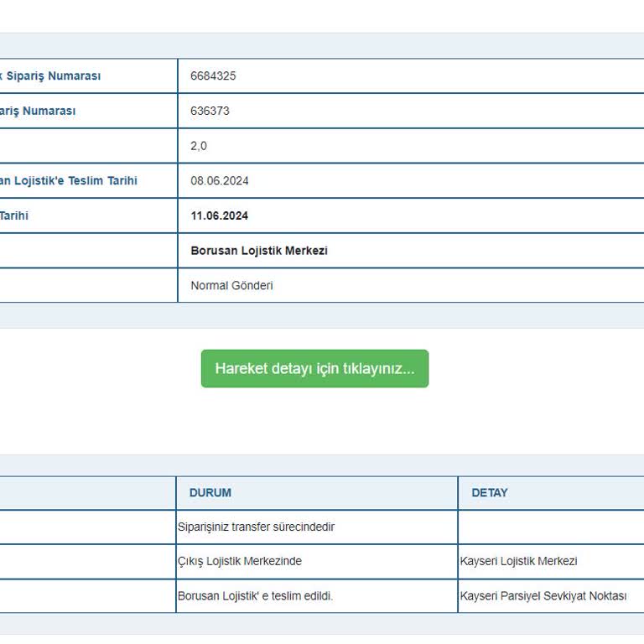Select order number 6684325

tap(213, 76)
